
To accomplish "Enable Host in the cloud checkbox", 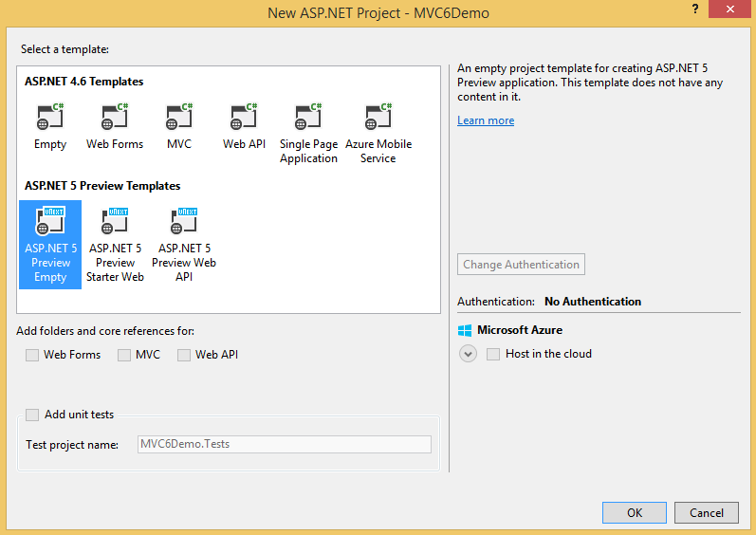I will pyautogui.click(x=493, y=354).
